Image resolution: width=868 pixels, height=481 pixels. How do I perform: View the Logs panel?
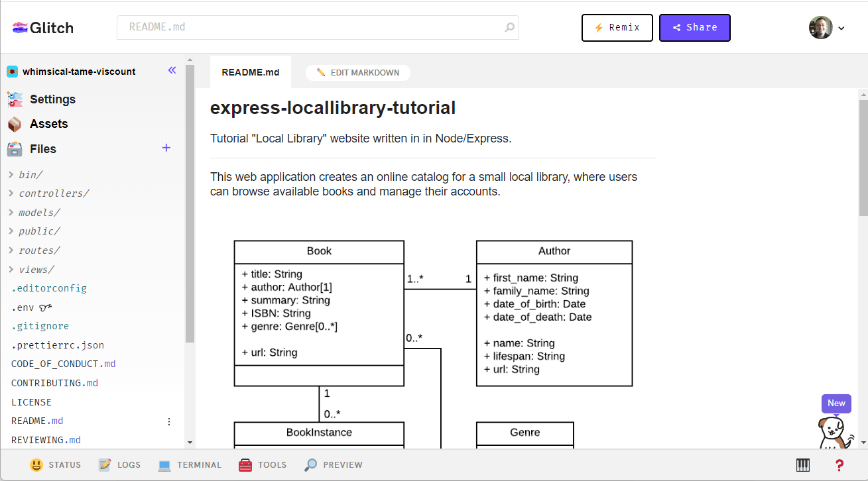pyautogui.click(x=119, y=464)
